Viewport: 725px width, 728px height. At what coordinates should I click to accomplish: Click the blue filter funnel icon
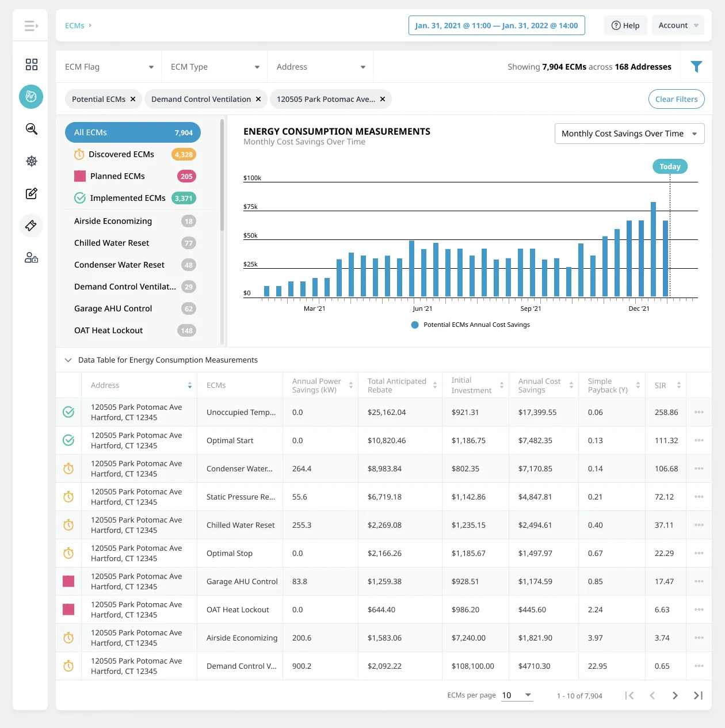pos(696,67)
